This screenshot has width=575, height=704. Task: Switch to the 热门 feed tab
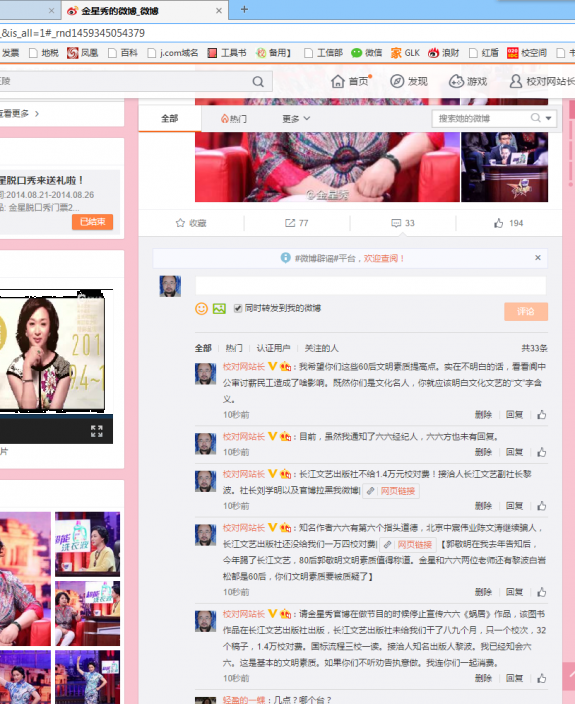pos(233,119)
